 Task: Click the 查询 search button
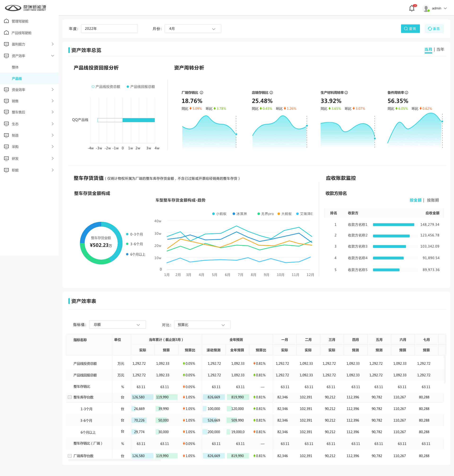(410, 29)
